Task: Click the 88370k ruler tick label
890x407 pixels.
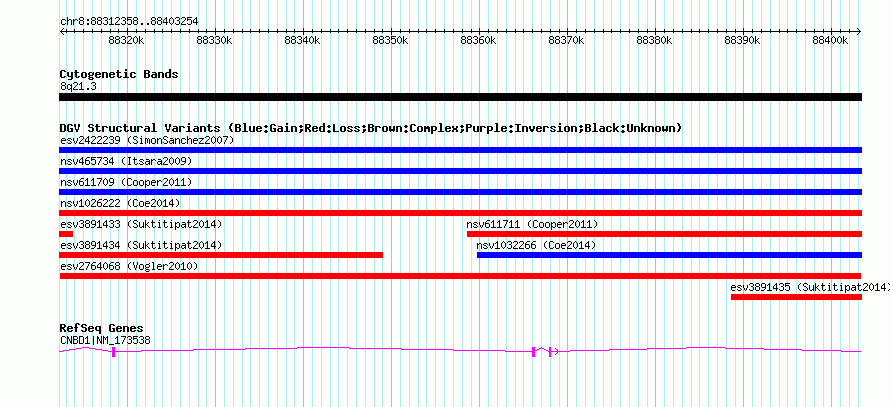Action: pyautogui.click(x=566, y=40)
